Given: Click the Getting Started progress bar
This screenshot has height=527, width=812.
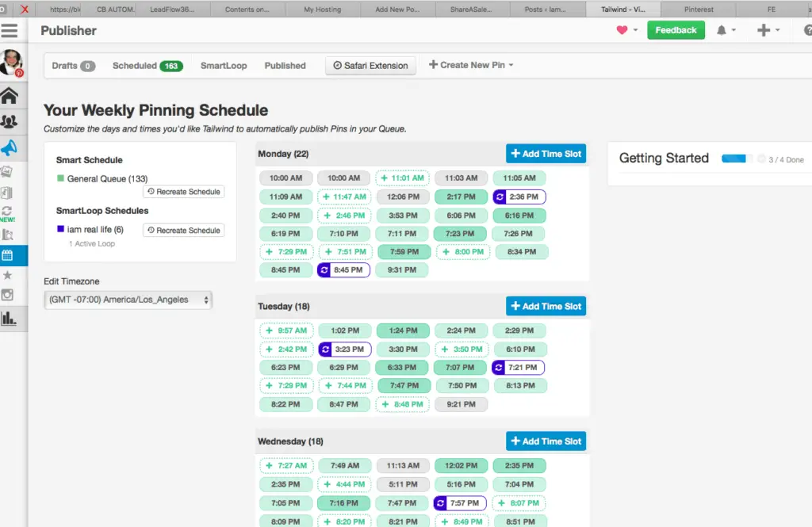Looking at the screenshot, I should 737,158.
